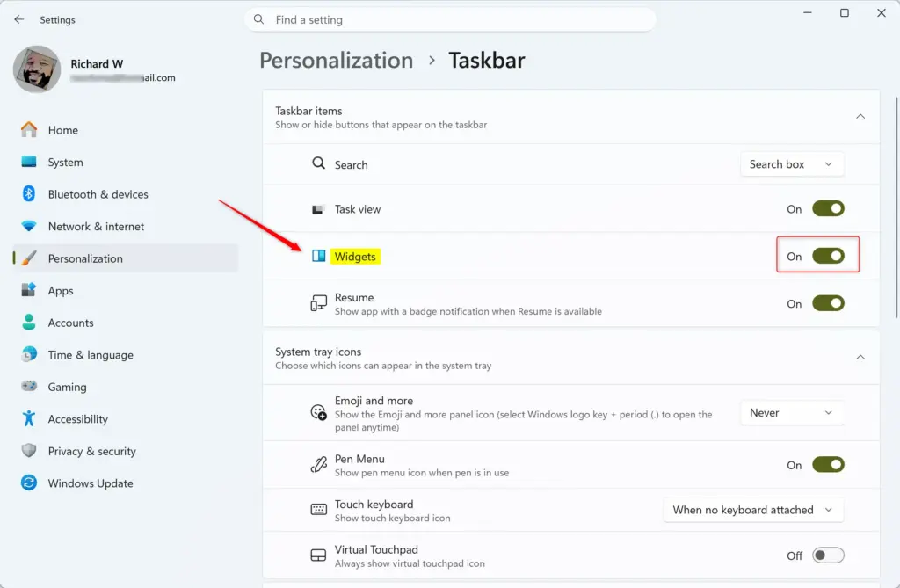This screenshot has width=900, height=588.
Task: Click the Resume row title text
Action: pos(354,297)
